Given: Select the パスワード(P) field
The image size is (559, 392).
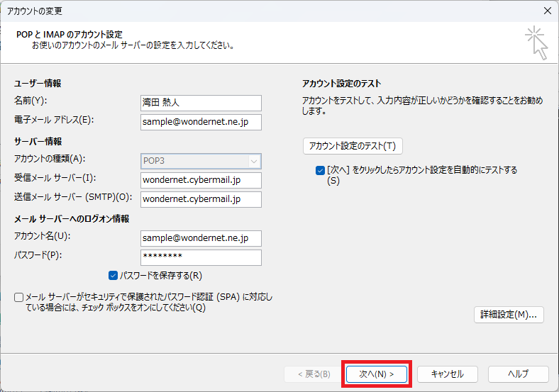Looking at the screenshot, I should coord(201,257).
